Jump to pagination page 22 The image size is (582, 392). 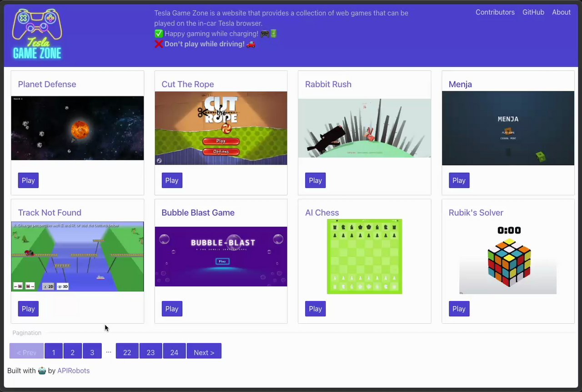click(x=127, y=351)
